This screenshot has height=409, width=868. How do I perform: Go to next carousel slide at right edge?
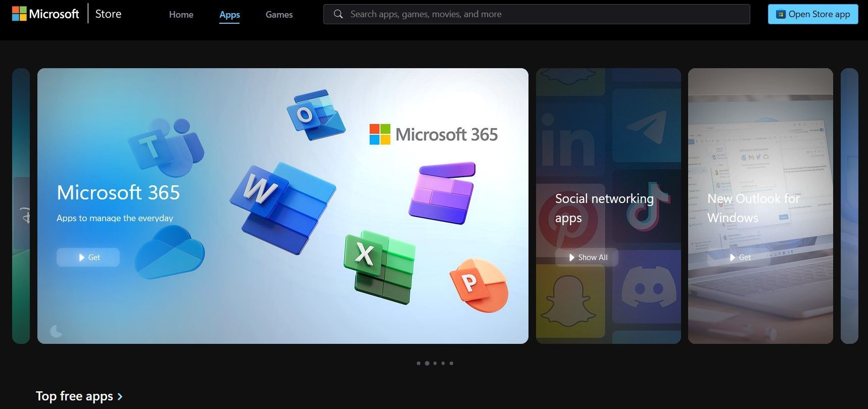(x=849, y=206)
